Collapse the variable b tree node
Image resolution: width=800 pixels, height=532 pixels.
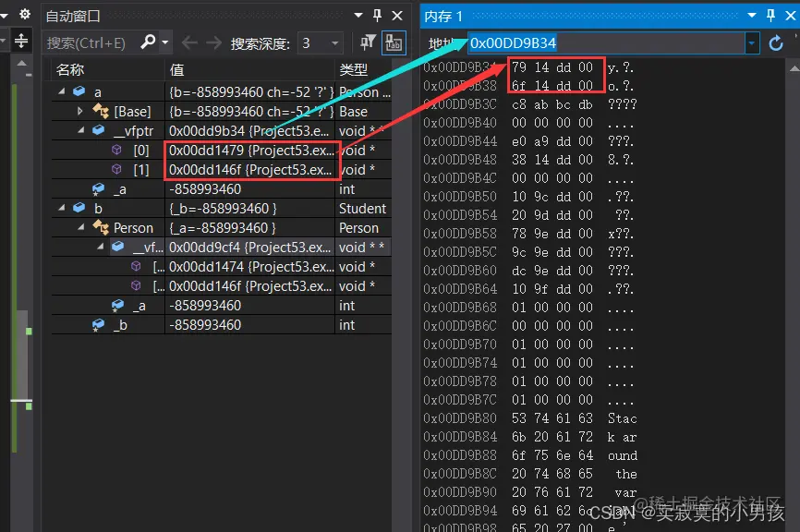click(x=62, y=208)
